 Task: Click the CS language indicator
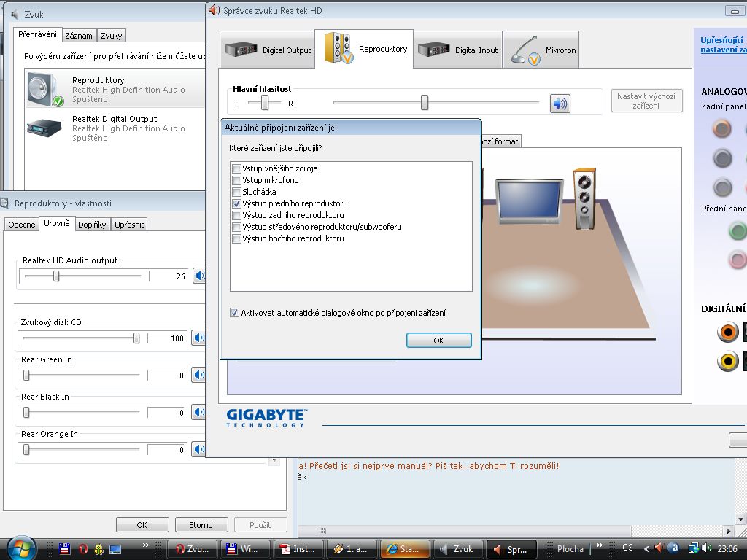point(627,548)
